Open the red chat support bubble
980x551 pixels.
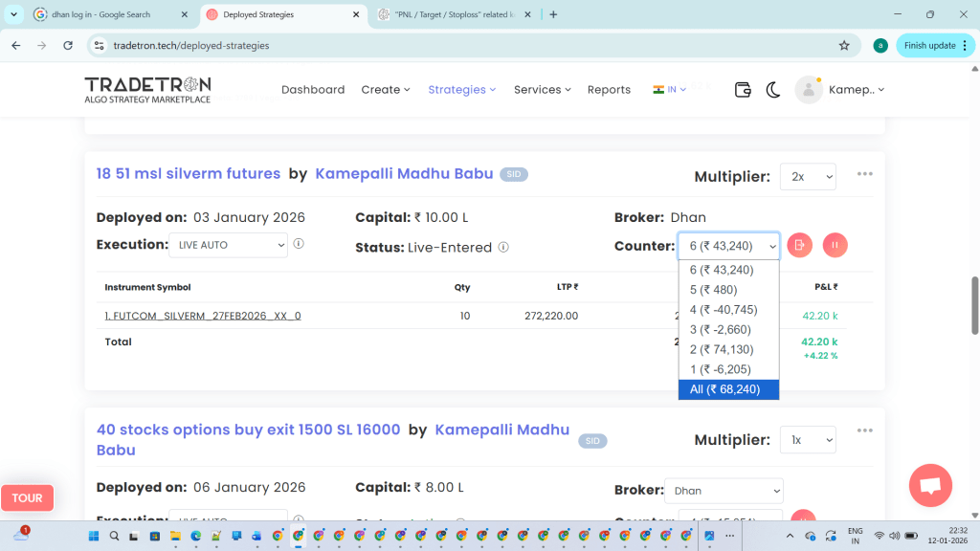click(929, 485)
